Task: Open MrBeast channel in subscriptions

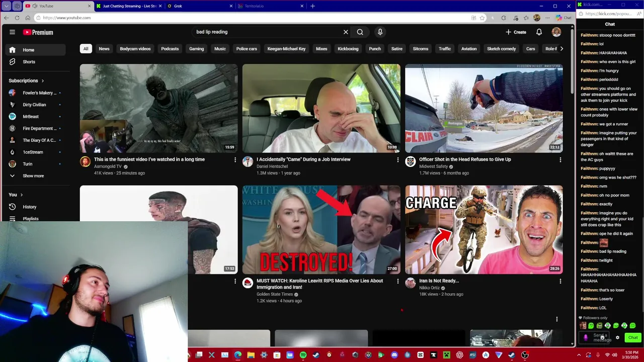Action: click(35, 116)
